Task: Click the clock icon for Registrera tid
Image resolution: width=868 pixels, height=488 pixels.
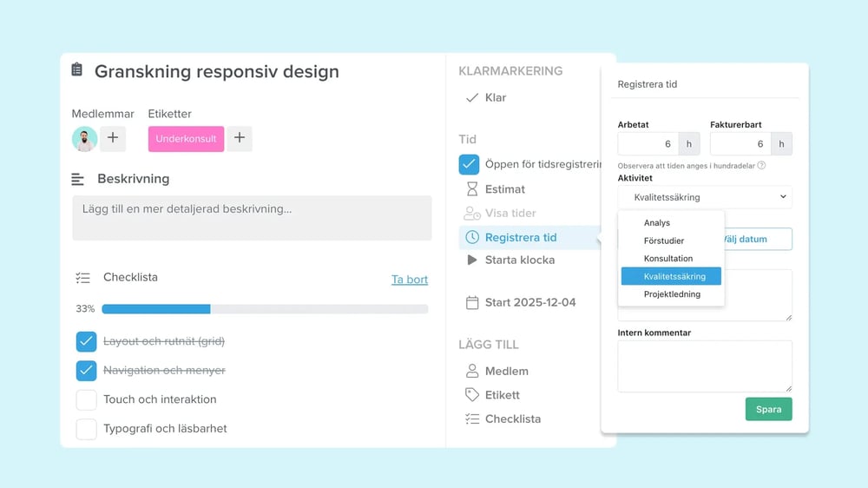Action: [472, 237]
